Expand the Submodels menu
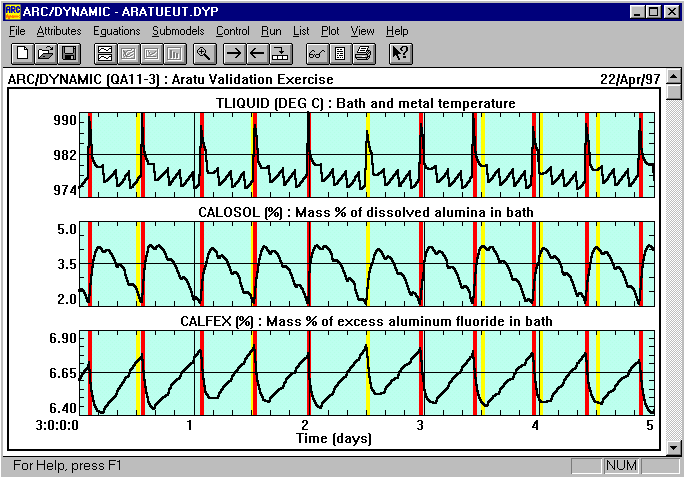Viewport: 684px width, 477px height. pos(178,31)
